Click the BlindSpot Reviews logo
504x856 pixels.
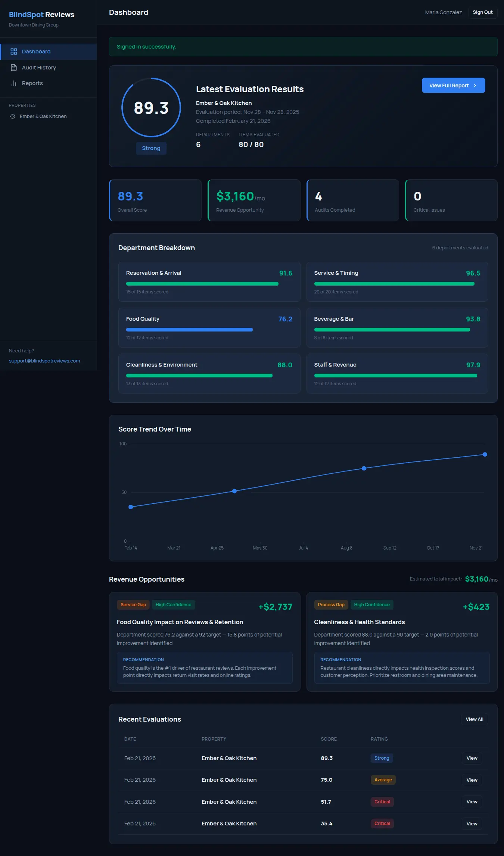pyautogui.click(x=41, y=15)
